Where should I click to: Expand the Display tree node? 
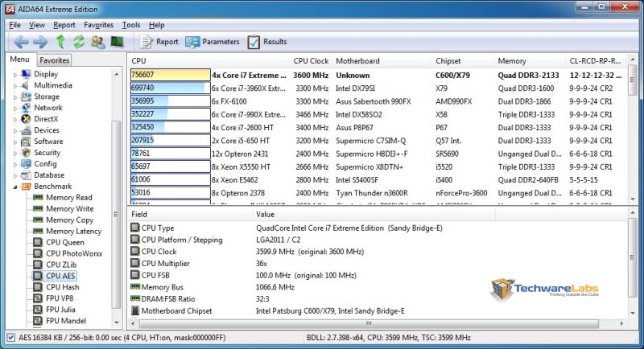click(15, 75)
